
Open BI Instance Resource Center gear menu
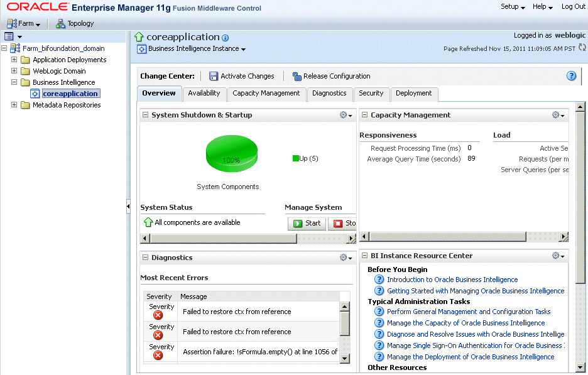click(558, 256)
